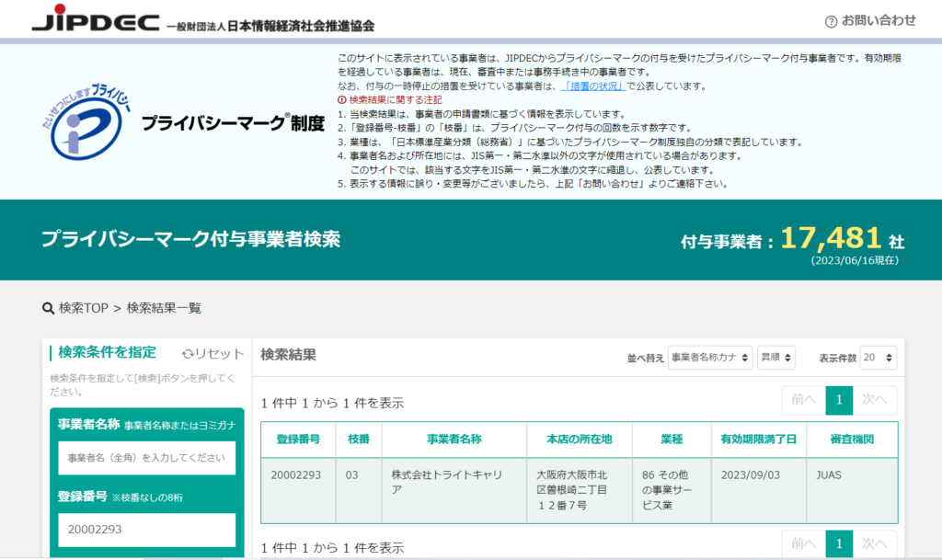Click the upper 次へ pagination button
This screenshot has width=942, height=560.
coord(875,400)
